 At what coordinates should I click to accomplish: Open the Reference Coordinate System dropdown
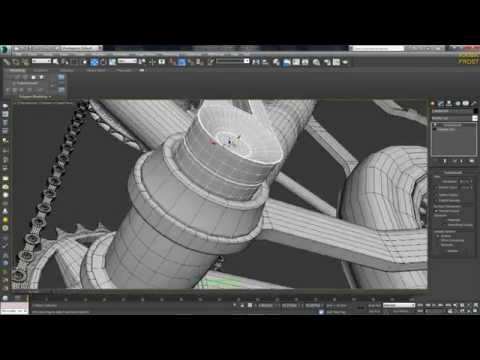(127, 61)
